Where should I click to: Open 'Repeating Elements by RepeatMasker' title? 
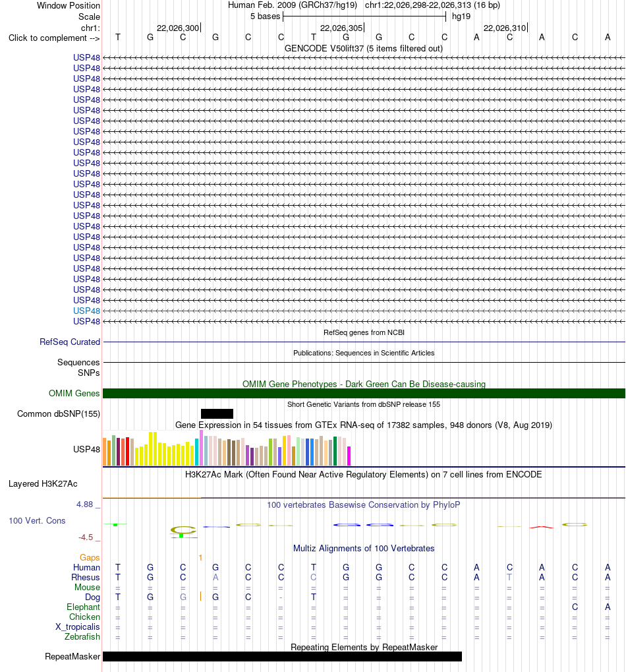364,647
